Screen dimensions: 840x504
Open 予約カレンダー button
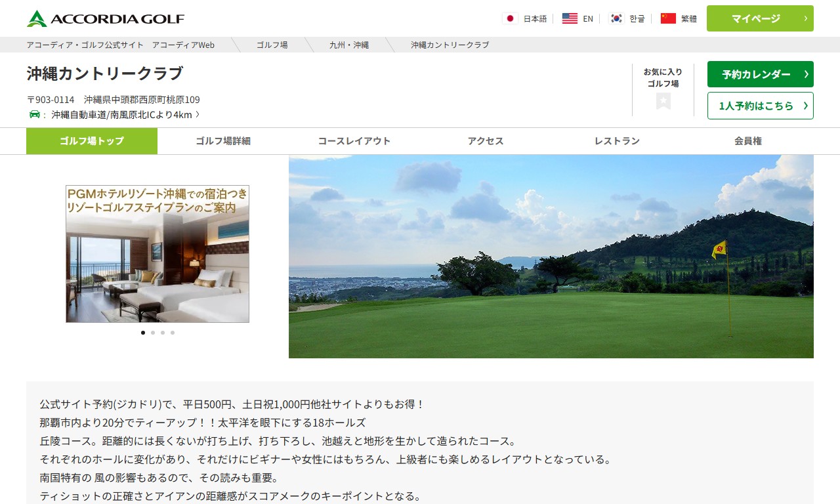pos(761,74)
